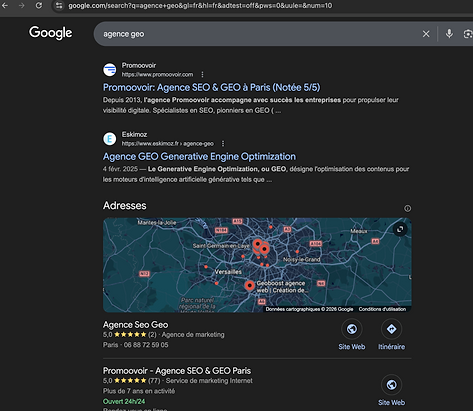Click the Geoboost agence web map pin
The width and height of the screenshot is (473, 411).
pyautogui.click(x=249, y=286)
